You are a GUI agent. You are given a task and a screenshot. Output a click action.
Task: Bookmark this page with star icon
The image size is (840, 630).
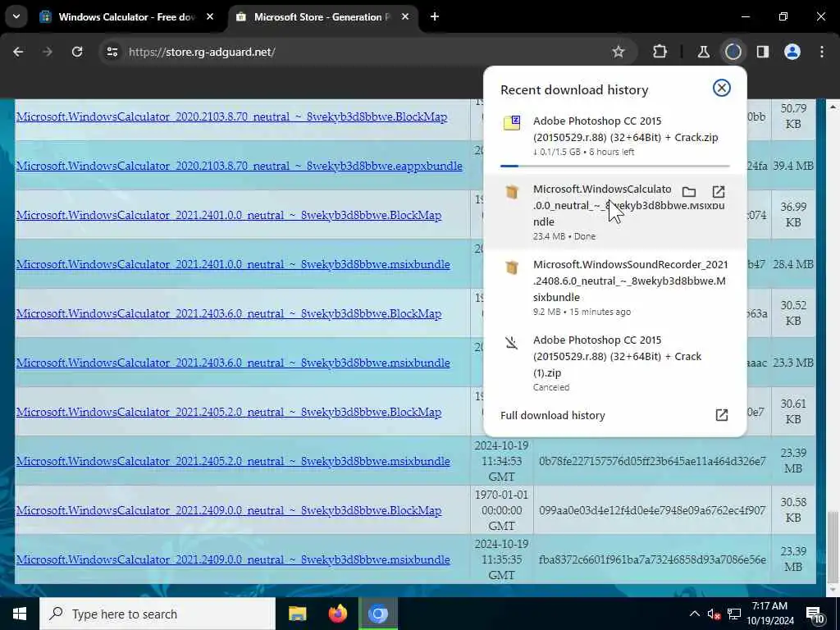tap(619, 52)
